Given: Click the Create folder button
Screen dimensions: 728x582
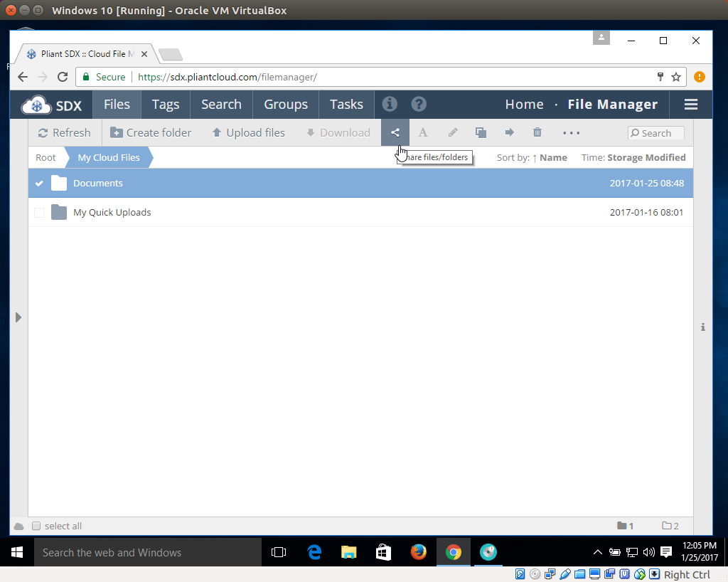Looking at the screenshot, I should pyautogui.click(x=151, y=133).
